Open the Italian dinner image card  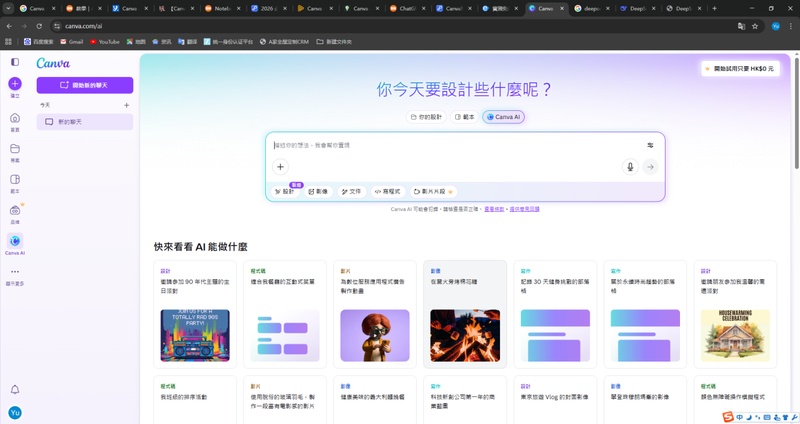pos(375,400)
